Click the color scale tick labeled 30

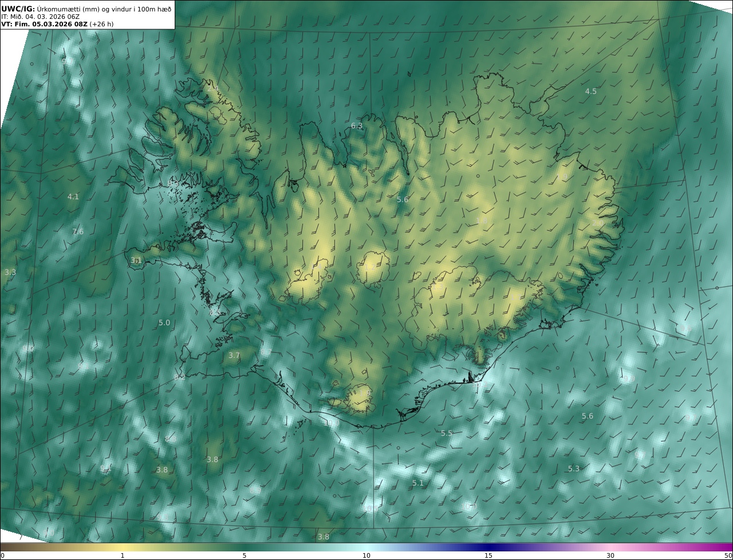tap(610, 555)
